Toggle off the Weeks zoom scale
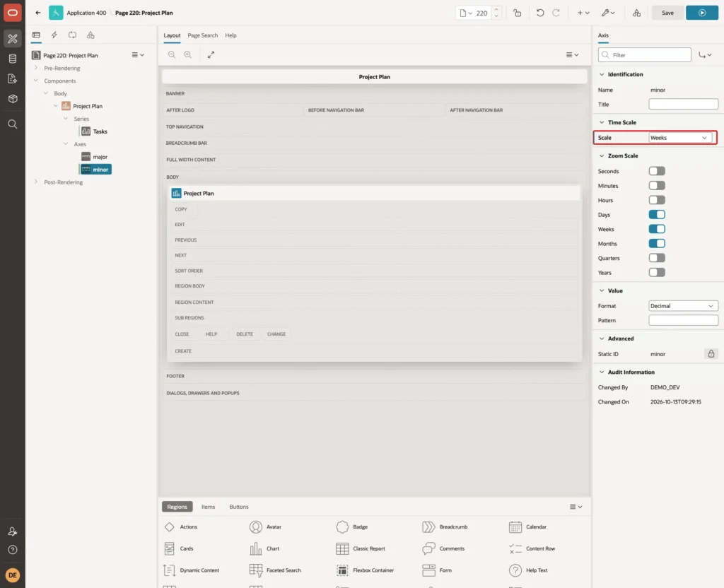 [657, 229]
